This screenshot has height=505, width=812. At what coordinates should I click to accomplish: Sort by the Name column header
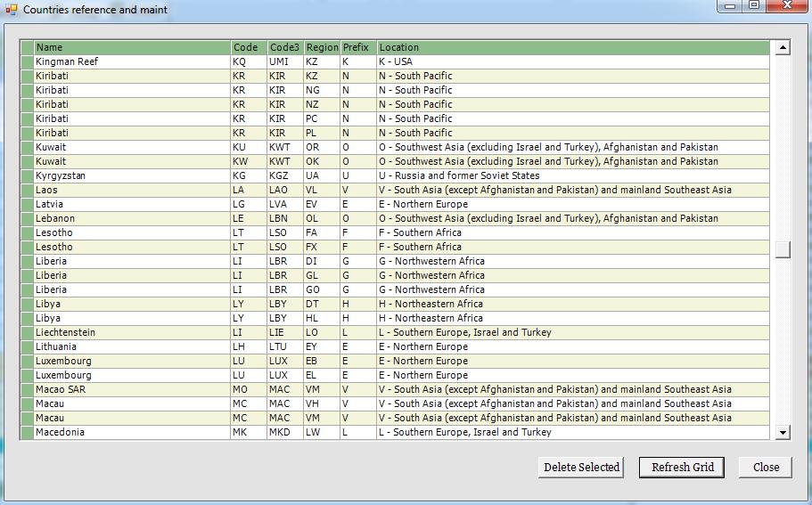[132, 47]
